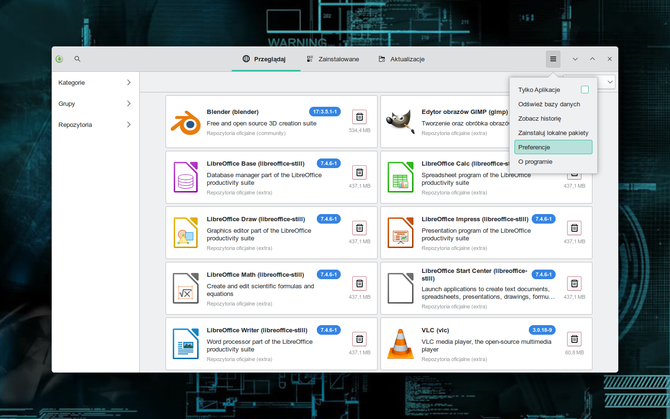This screenshot has height=419, width=670.
Task: Maximize window with up chevron button
Action: [592, 59]
